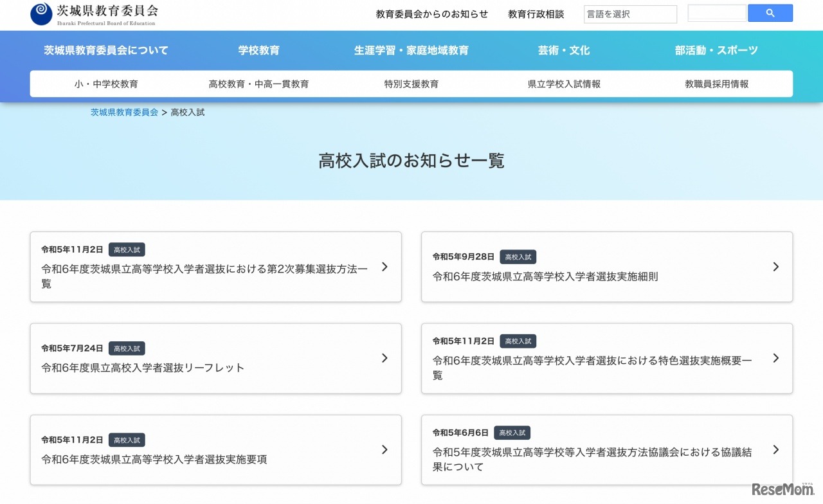Screen dimensions: 823x504
Task: Click the chevron on the 協議結果について card
Action: click(775, 449)
